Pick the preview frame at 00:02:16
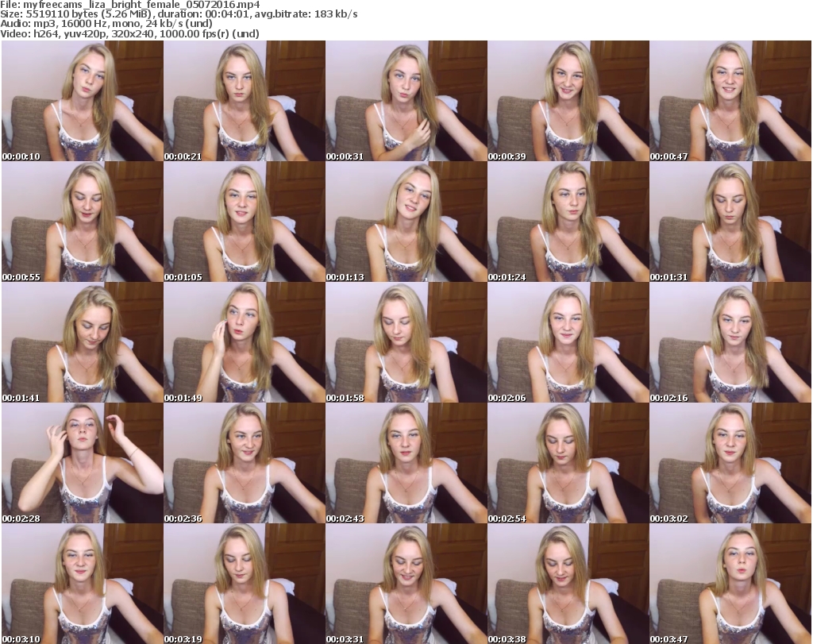 pos(730,343)
